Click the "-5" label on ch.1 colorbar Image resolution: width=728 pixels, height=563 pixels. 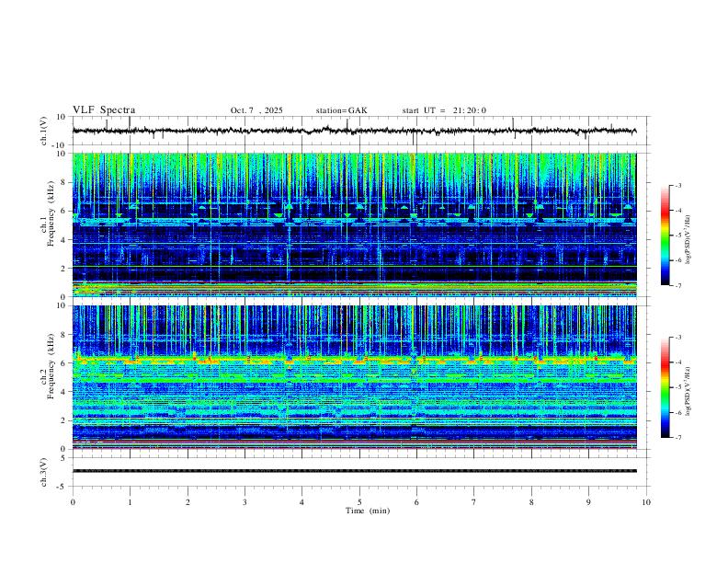(678, 236)
